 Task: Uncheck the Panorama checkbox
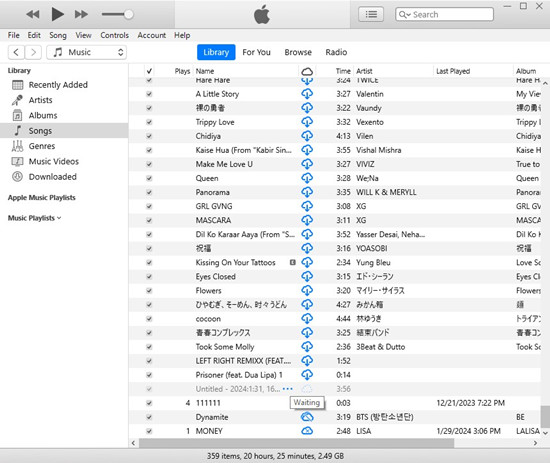click(149, 192)
